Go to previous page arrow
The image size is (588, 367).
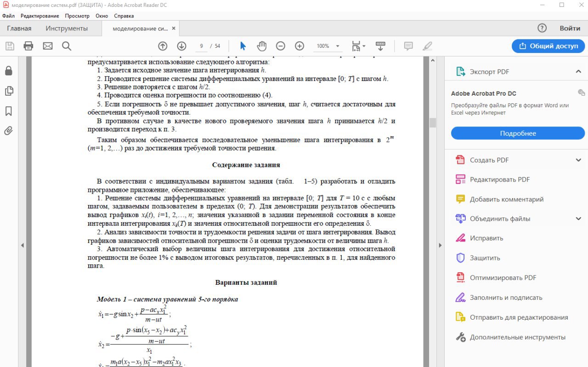pos(163,46)
